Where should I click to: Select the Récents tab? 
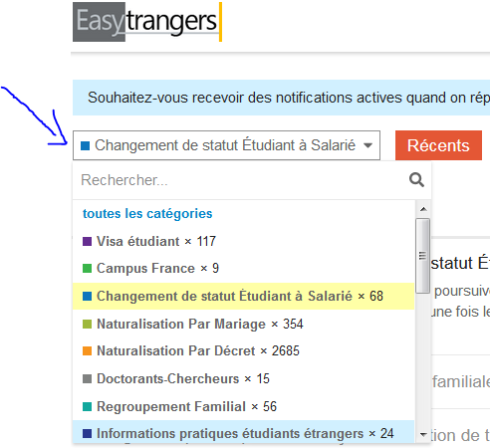(438, 145)
